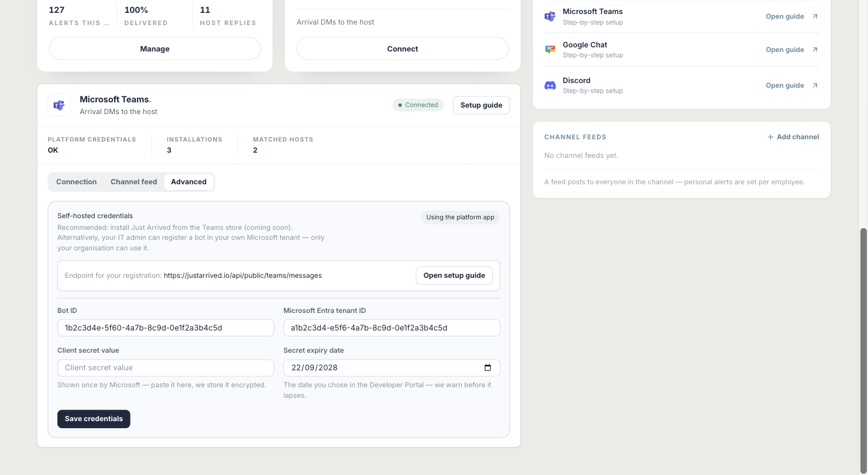The width and height of the screenshot is (868, 475).
Task: Open the guide link for Discord
Action: (x=792, y=85)
